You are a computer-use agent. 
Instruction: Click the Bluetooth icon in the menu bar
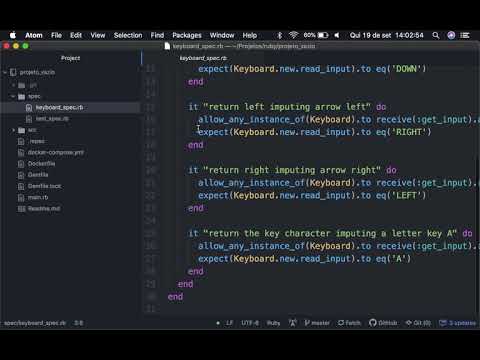280,35
